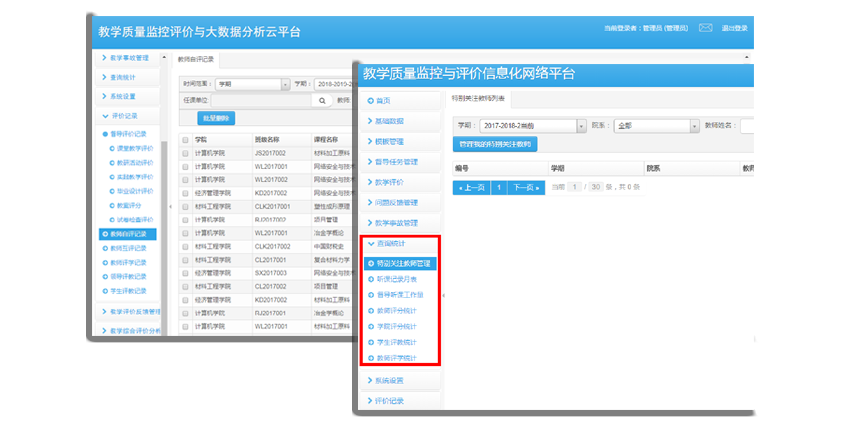The image size is (846, 426).
Task: Click inside the 任课单位 input field
Action: (261, 100)
